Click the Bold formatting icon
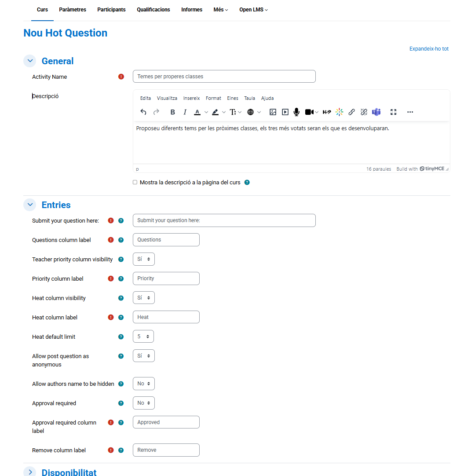464x476 pixels. click(x=173, y=112)
